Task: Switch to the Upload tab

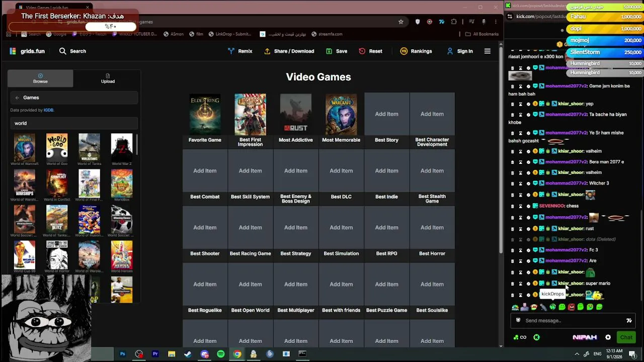Action: coord(108,78)
